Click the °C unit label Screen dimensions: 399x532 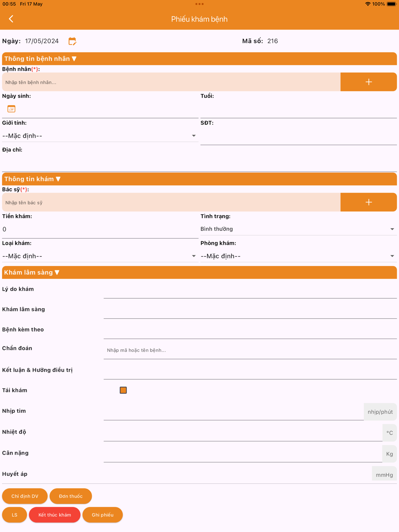(389, 433)
